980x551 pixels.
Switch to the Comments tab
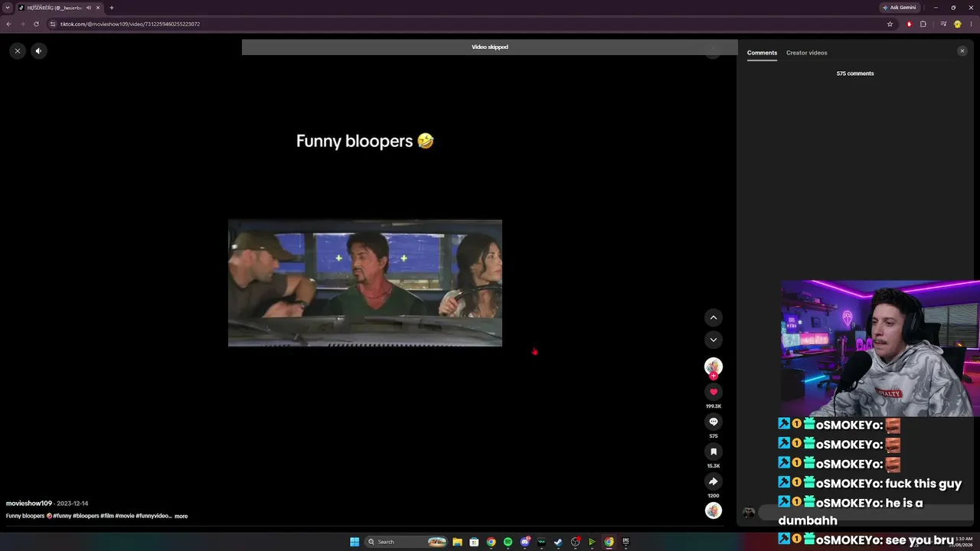point(762,53)
